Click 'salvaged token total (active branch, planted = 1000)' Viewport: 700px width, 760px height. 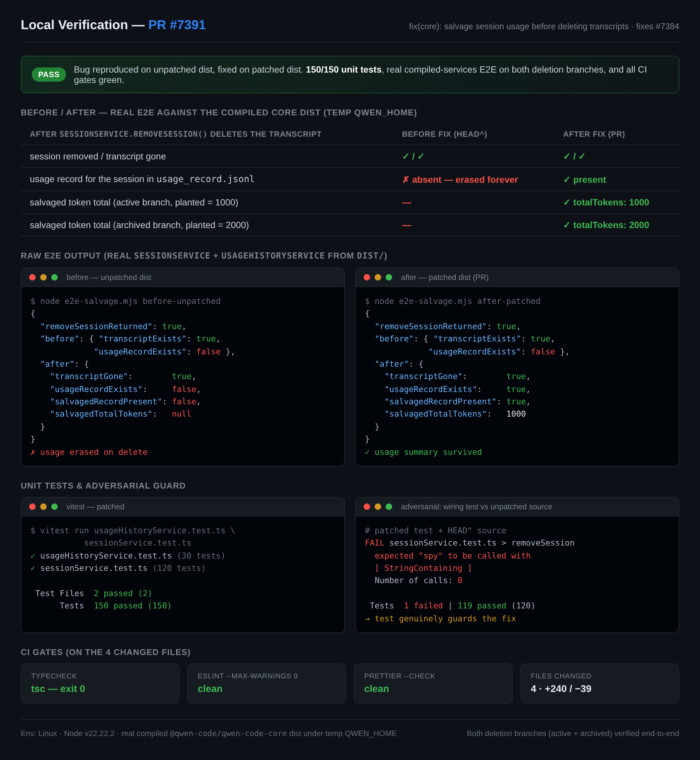coord(134,202)
